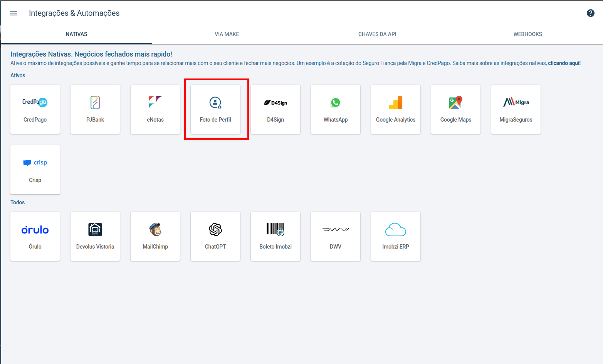Open the 'CredPago' card label
The width and height of the screenshot is (603, 364).
tap(35, 120)
